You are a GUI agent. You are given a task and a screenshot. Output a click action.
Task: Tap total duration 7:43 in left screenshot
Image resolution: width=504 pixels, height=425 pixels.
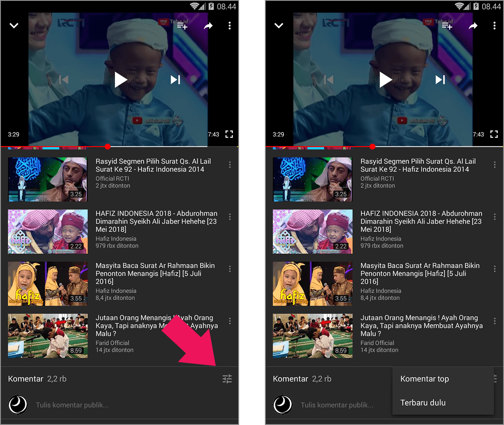[213, 134]
